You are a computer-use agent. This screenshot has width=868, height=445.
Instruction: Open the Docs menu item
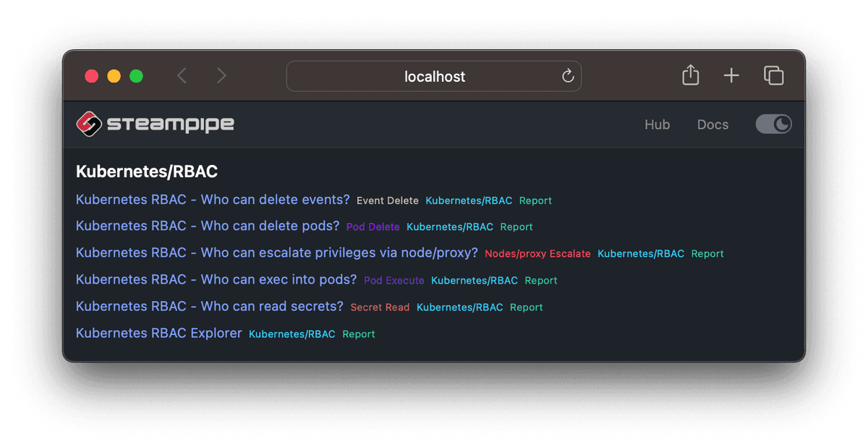pos(712,124)
